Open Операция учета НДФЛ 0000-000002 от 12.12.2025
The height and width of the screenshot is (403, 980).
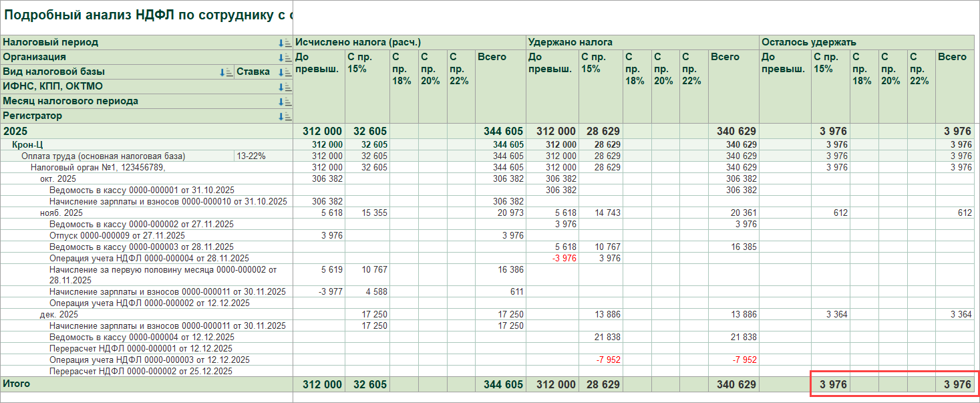pyautogui.click(x=150, y=303)
